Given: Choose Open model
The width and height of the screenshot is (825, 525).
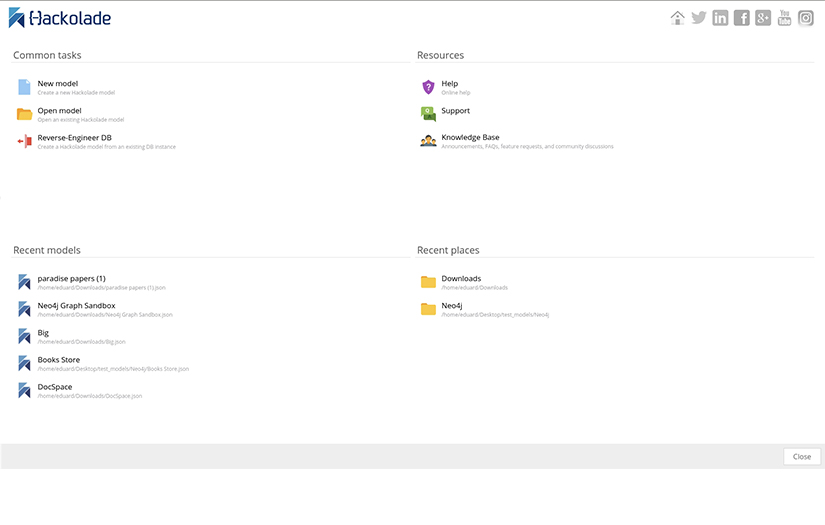Looking at the screenshot, I should tap(59, 110).
